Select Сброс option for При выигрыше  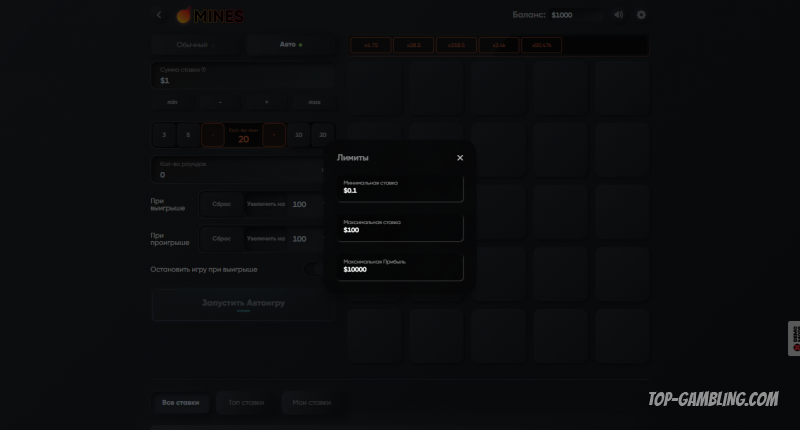[222, 204]
